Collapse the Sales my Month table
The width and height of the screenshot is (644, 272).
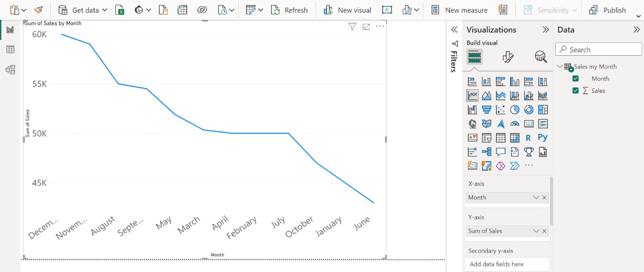pyautogui.click(x=560, y=66)
